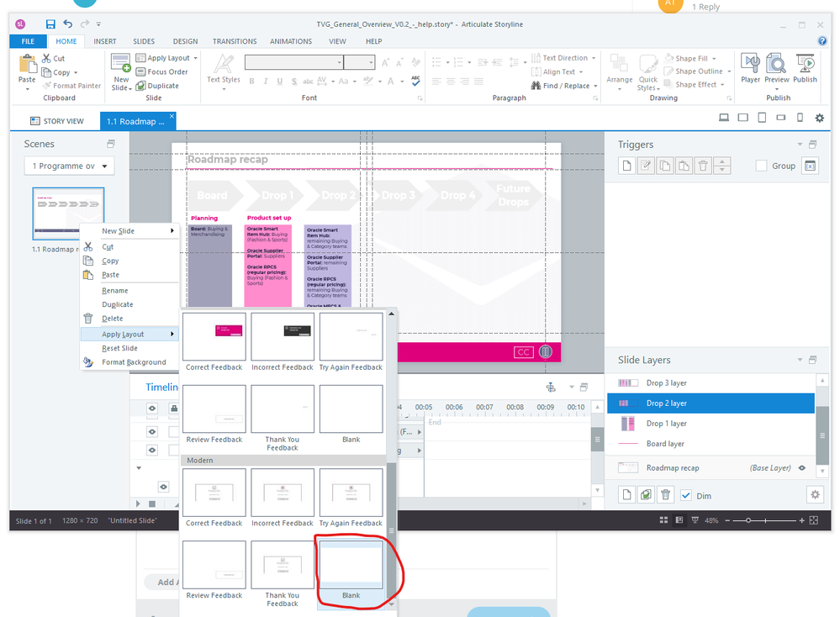The width and height of the screenshot is (840, 617).
Task: Open the font name combo box
Action: [293, 62]
